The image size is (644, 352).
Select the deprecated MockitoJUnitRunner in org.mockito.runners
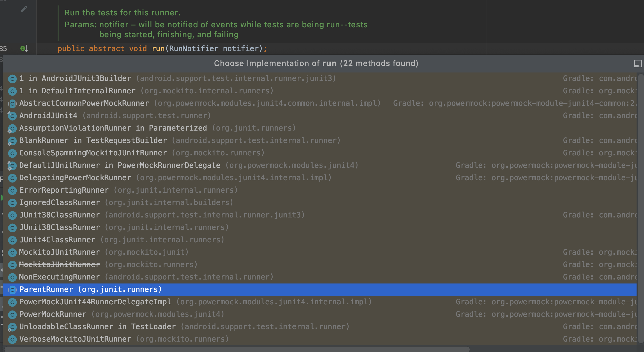point(60,265)
